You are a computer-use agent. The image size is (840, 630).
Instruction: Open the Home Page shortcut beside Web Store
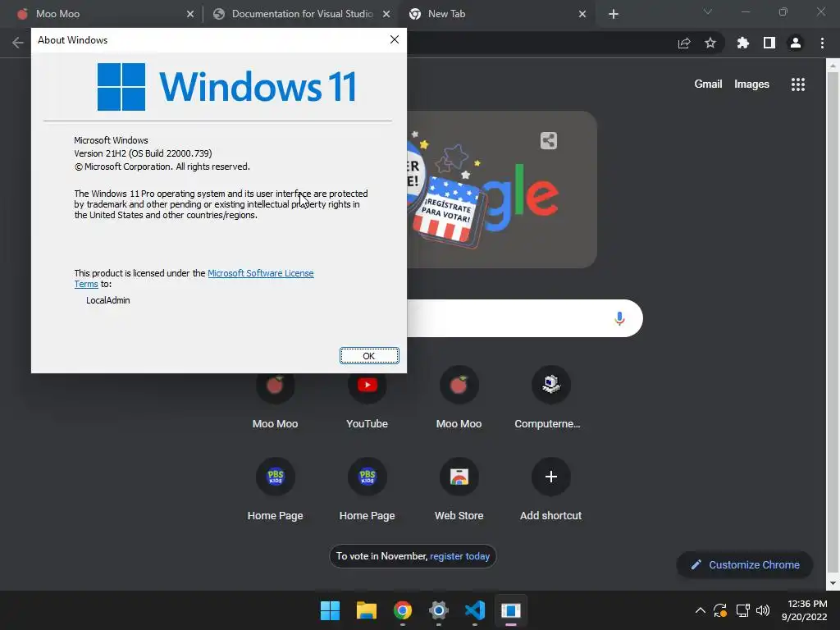[367, 489]
